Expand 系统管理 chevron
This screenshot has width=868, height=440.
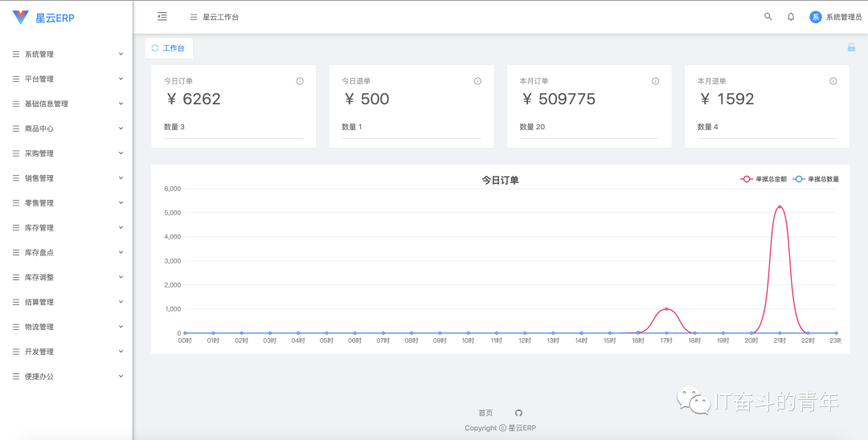tap(121, 54)
